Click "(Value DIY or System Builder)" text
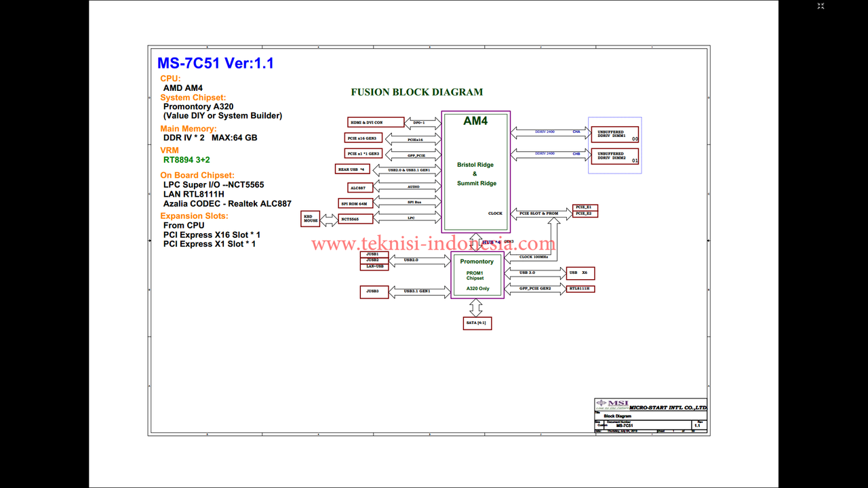The image size is (868, 488). click(222, 116)
